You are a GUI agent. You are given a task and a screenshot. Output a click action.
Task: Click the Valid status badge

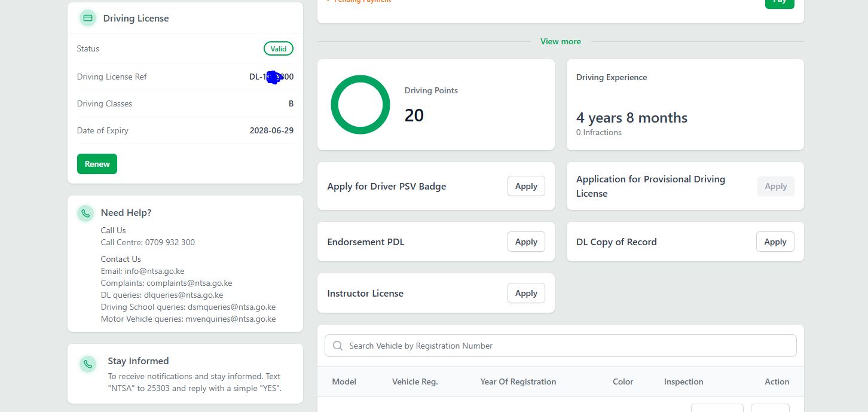279,48
